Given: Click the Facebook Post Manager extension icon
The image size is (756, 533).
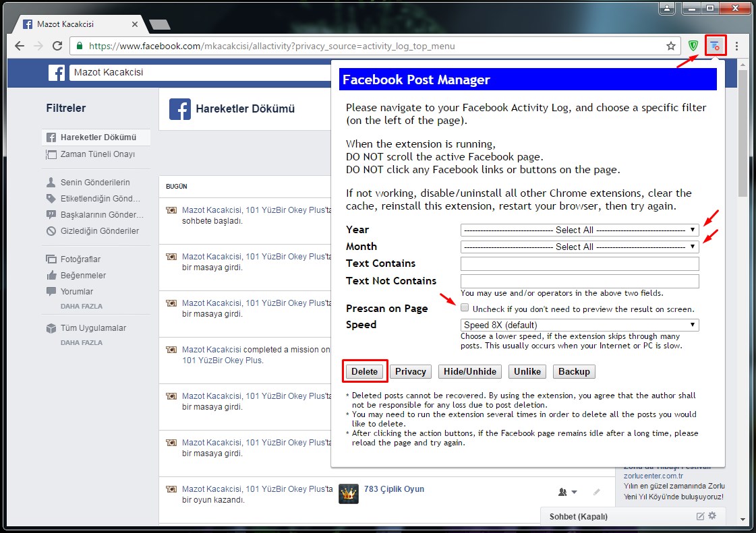Looking at the screenshot, I should pyautogui.click(x=715, y=46).
